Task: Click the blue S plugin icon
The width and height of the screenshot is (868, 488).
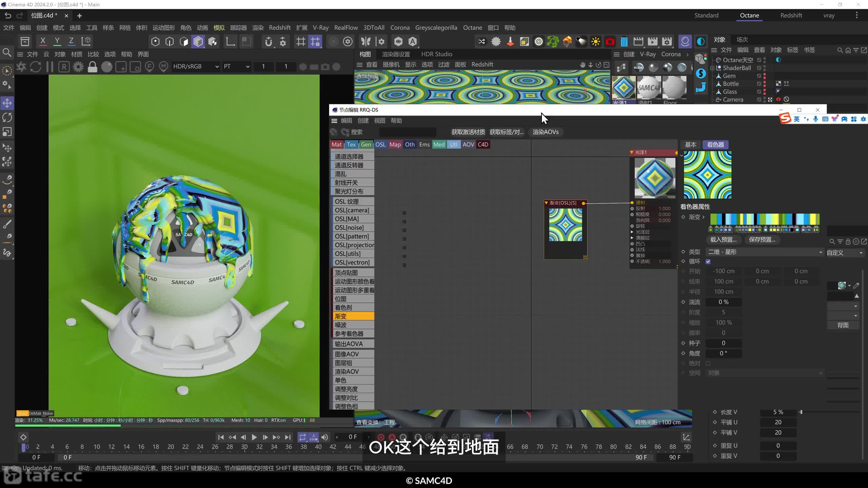Action: click(x=701, y=73)
